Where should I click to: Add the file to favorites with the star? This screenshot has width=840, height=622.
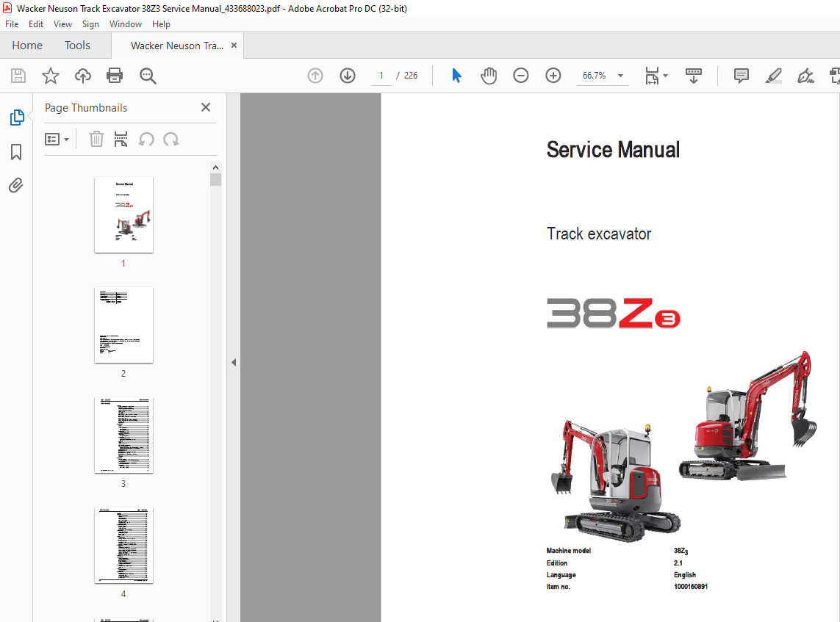click(x=51, y=76)
